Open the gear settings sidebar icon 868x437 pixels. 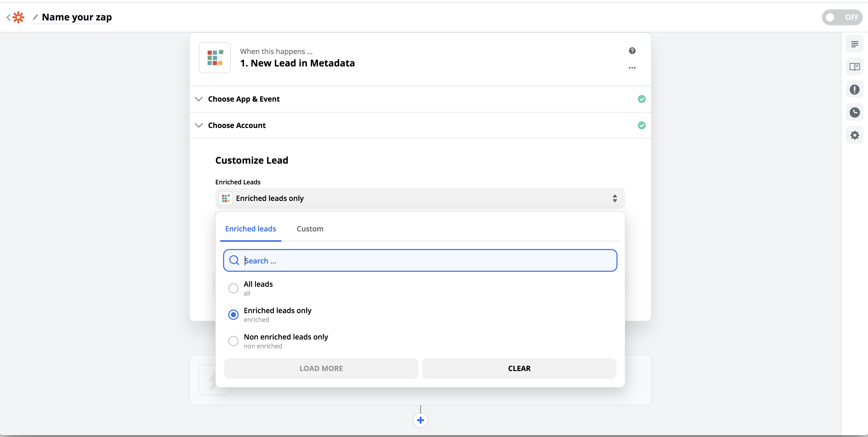[x=854, y=135]
